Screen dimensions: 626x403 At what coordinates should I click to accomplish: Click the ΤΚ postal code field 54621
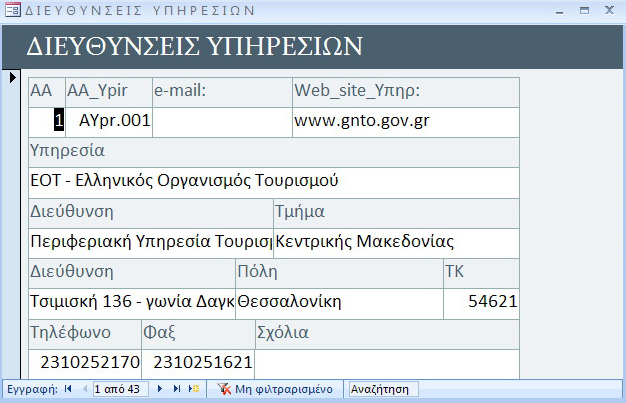coord(480,303)
